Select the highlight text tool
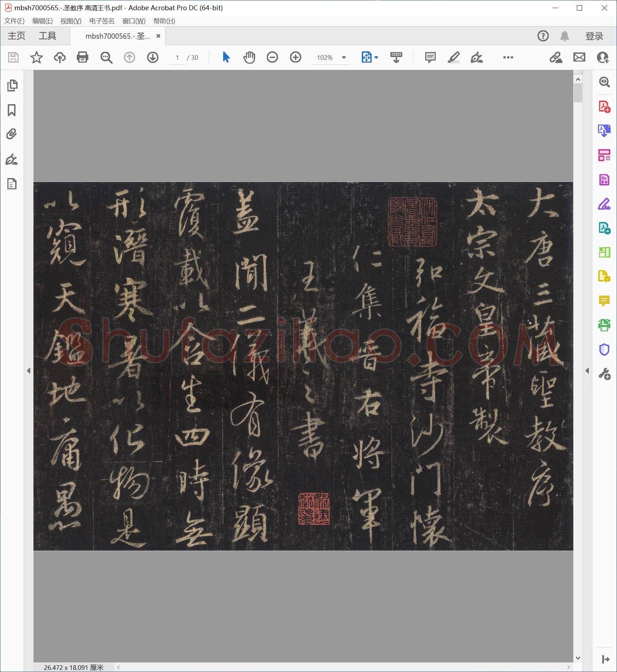The image size is (617, 672). click(453, 57)
